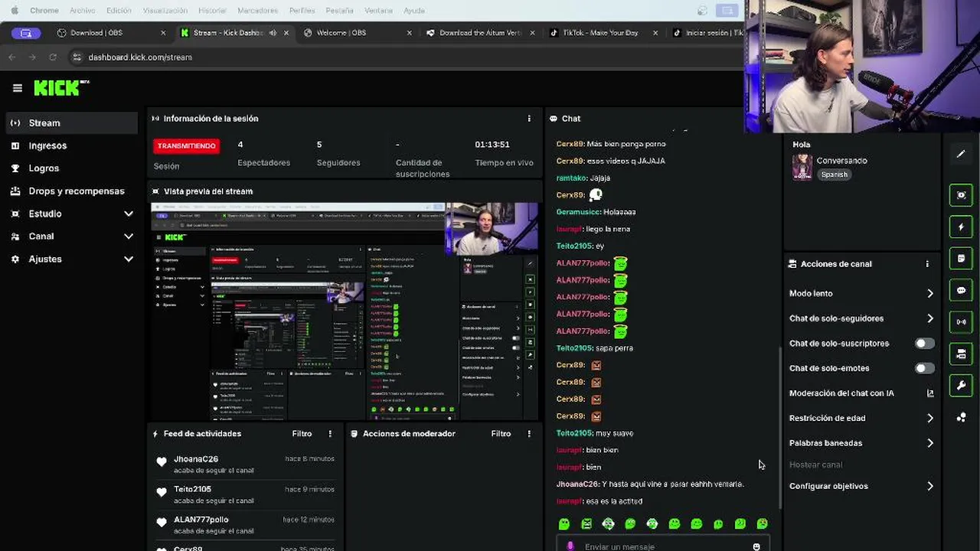Close the Welcome | OBS tab
The image size is (980, 551).
[x=409, y=33]
